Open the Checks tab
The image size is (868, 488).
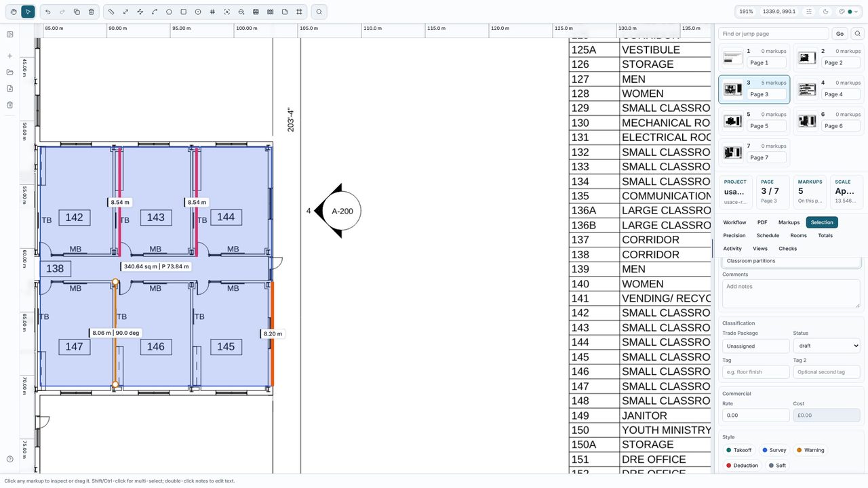tap(787, 249)
